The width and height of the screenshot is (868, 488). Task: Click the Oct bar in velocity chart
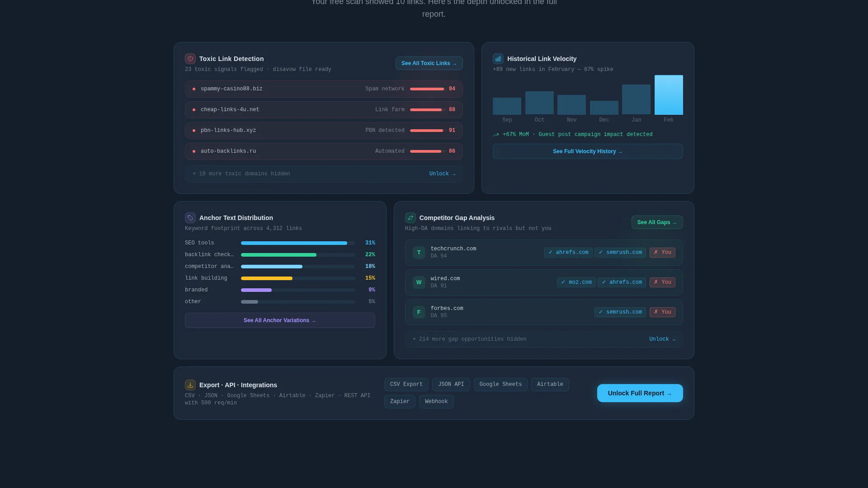(x=539, y=103)
